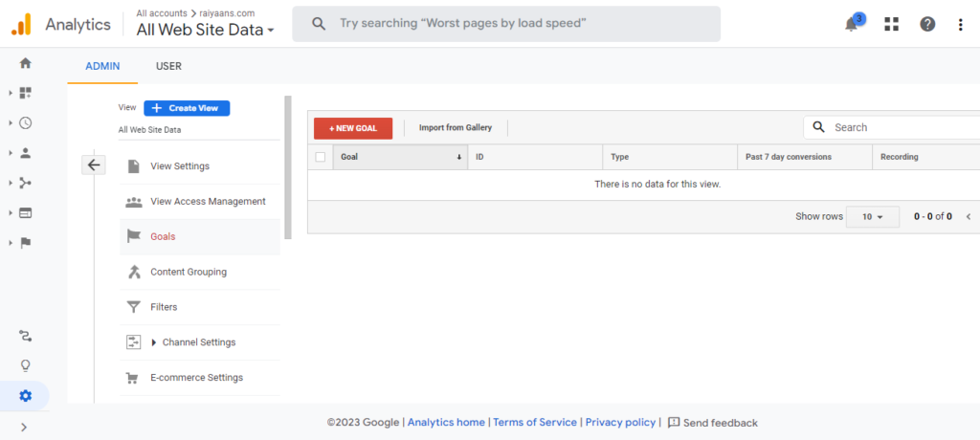Open the Privacy policy link
980x440 pixels.
click(620, 423)
